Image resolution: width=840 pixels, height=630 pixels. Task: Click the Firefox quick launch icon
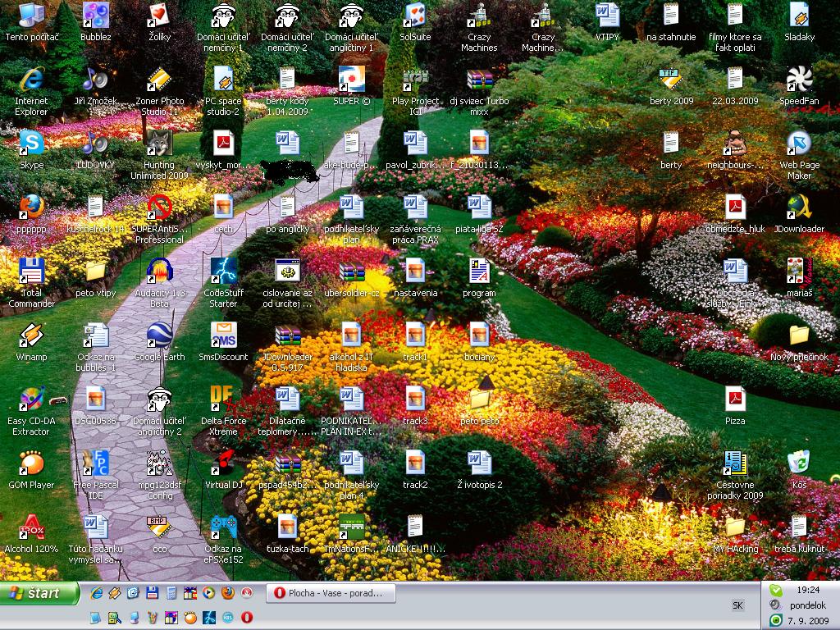tap(227, 592)
